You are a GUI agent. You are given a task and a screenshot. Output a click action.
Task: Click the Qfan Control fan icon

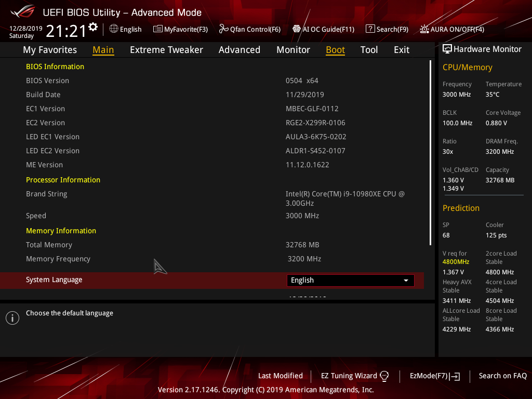tap(223, 29)
